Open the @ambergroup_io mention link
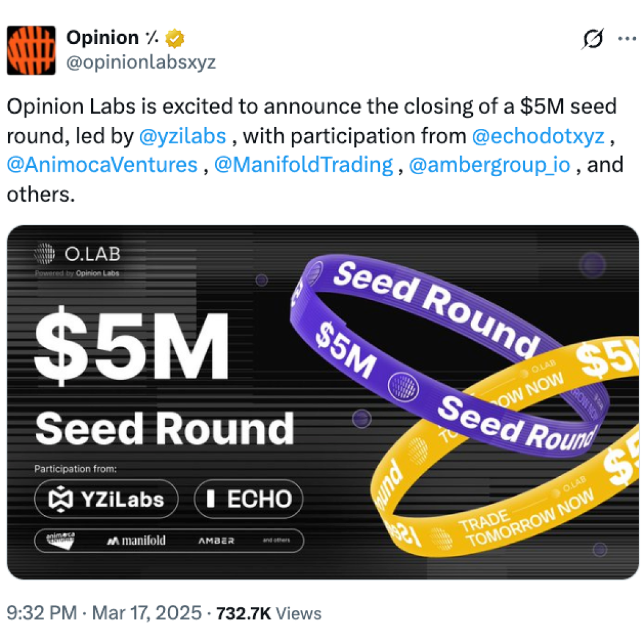The width and height of the screenshot is (644, 644). [489, 165]
